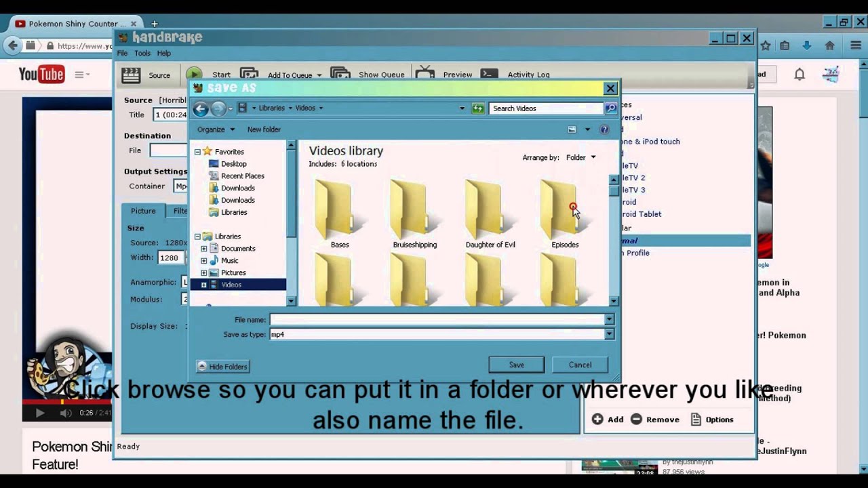The image size is (868, 488).
Task: Click the HandBrake Width value field
Action: (x=170, y=258)
